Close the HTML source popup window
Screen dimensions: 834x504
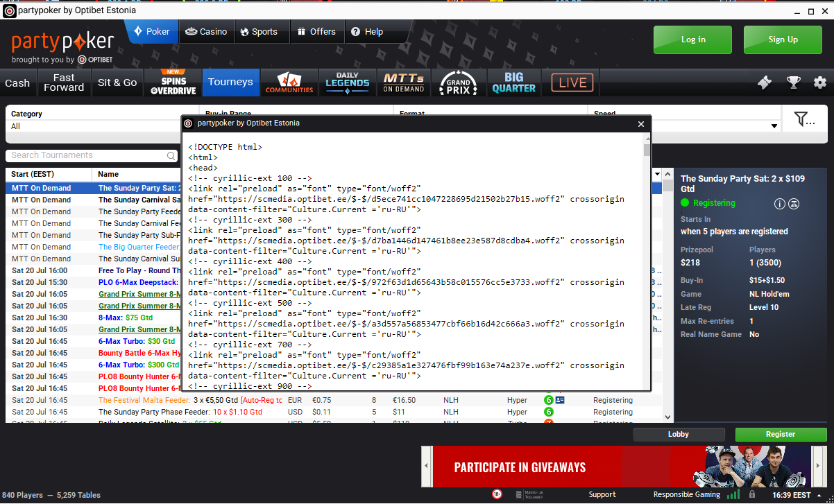[641, 124]
